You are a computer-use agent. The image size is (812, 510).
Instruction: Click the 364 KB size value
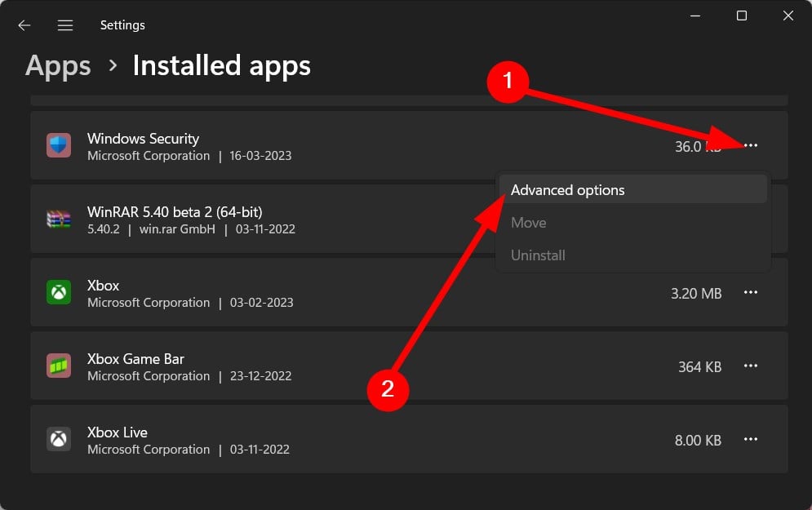point(699,367)
